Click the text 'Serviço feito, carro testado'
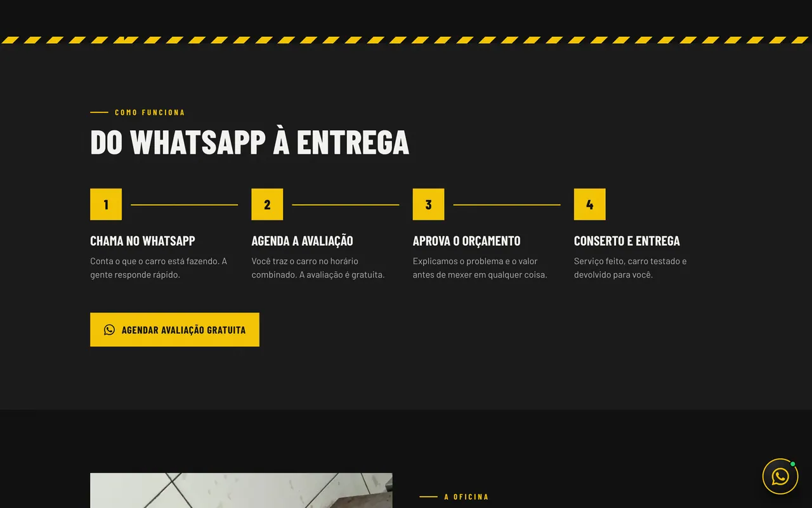Screen dimensions: 812x508 coord(626,261)
